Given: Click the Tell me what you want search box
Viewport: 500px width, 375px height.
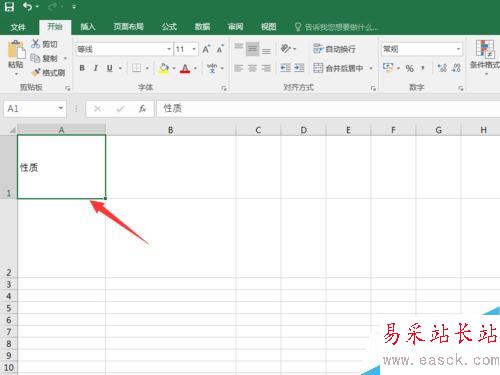Looking at the screenshot, I should coord(337,27).
